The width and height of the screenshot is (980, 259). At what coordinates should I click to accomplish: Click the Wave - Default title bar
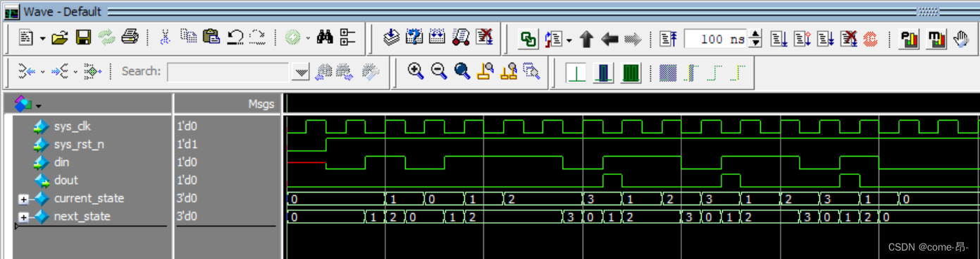click(x=490, y=11)
